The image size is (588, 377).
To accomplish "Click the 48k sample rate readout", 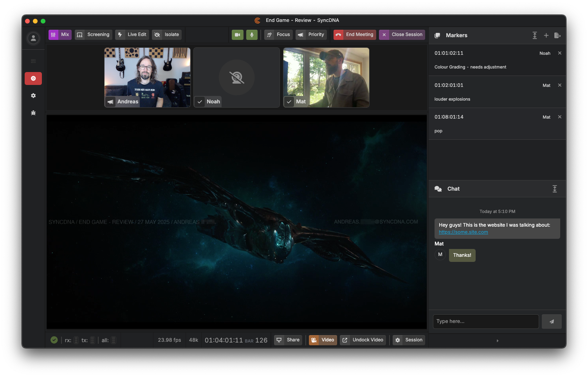I will [194, 340].
